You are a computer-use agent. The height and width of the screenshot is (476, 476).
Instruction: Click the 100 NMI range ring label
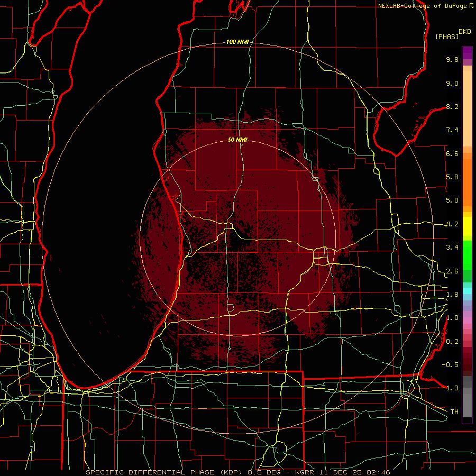(237, 42)
